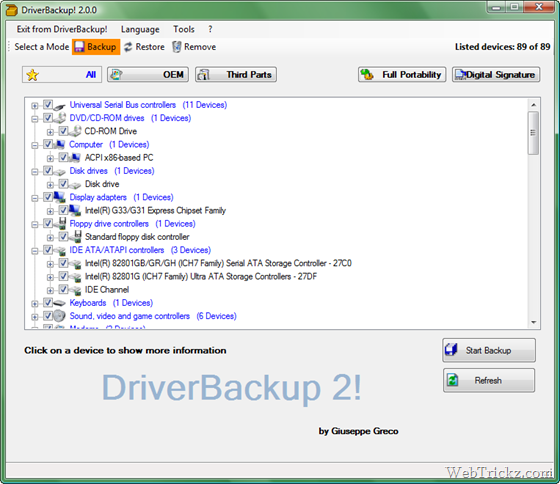Image resolution: width=560 pixels, height=484 pixels.
Task: Filter list to OEM drivers
Action: tap(148, 75)
